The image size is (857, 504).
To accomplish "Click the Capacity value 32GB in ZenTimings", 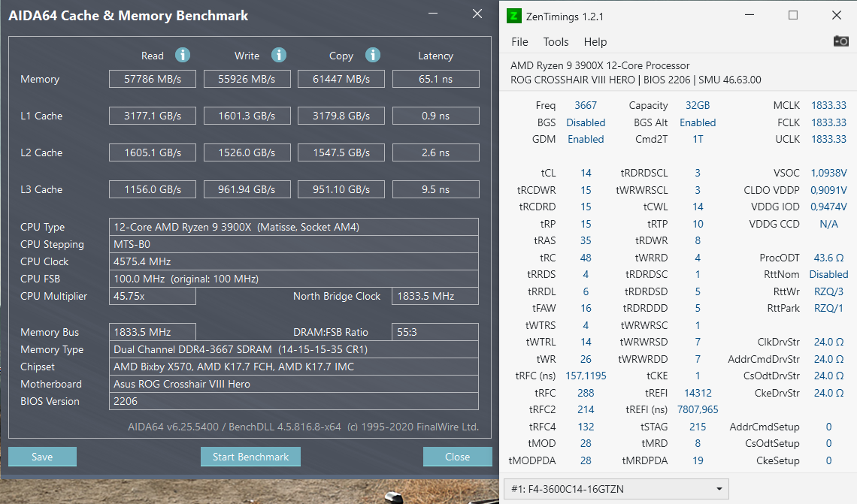I will click(x=698, y=105).
